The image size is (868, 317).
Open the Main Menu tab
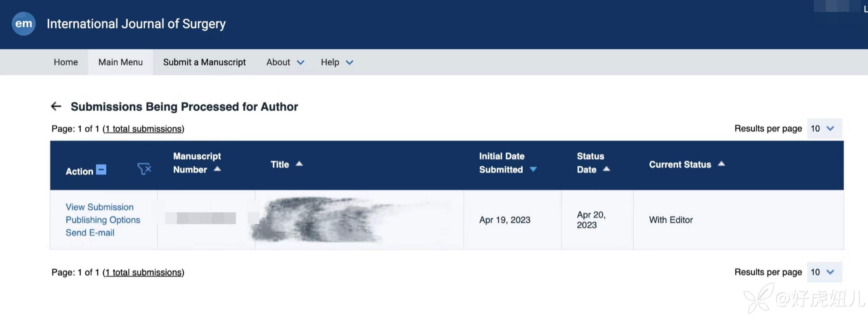[120, 62]
